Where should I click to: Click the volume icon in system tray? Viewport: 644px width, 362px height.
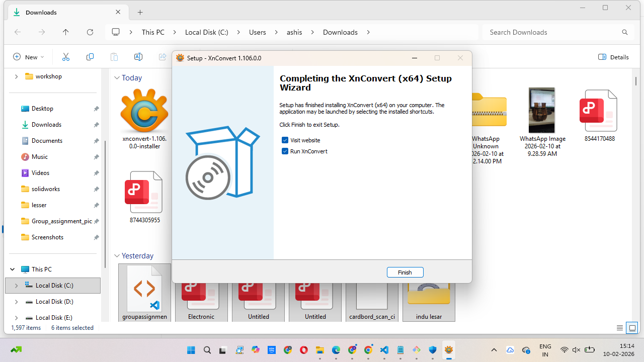(577, 350)
